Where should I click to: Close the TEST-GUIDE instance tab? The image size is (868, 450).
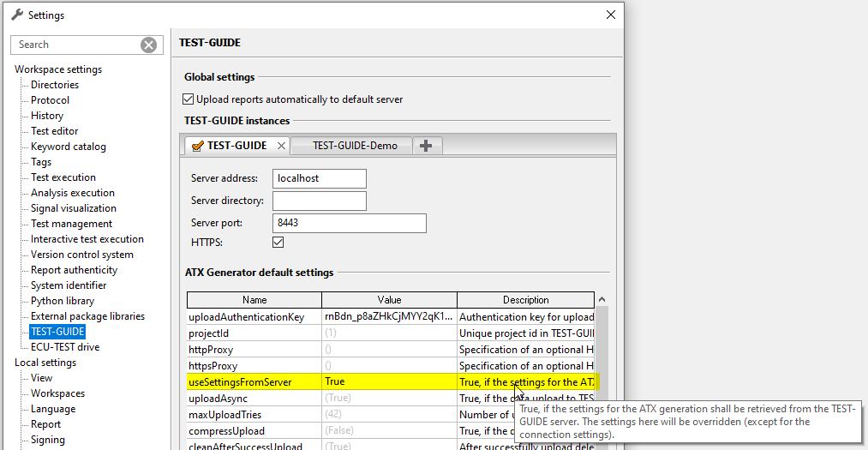tap(281, 146)
